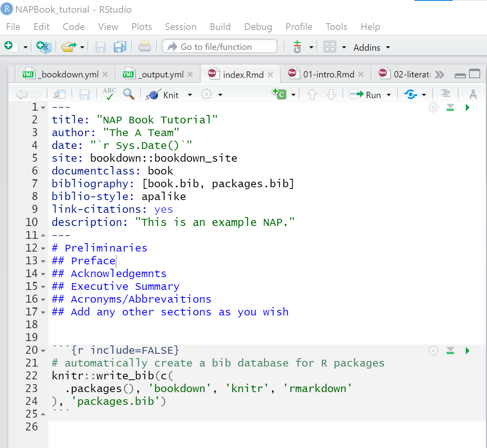The image size is (487, 448).
Task: Show more tabs with chevron
Action: click(439, 75)
